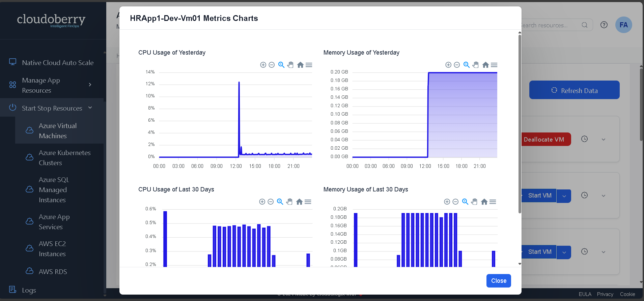Expand the first Start VM row chevron
The height and width of the screenshot is (301, 644).
tap(604, 196)
